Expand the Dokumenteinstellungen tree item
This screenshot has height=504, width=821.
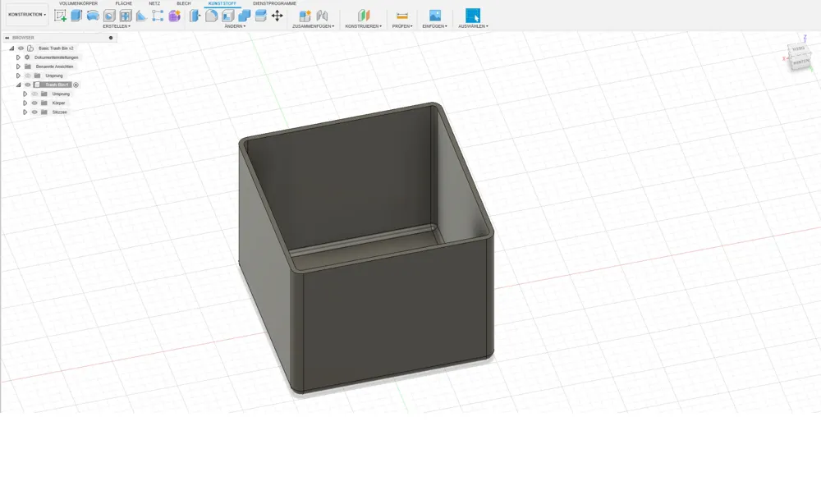click(18, 57)
